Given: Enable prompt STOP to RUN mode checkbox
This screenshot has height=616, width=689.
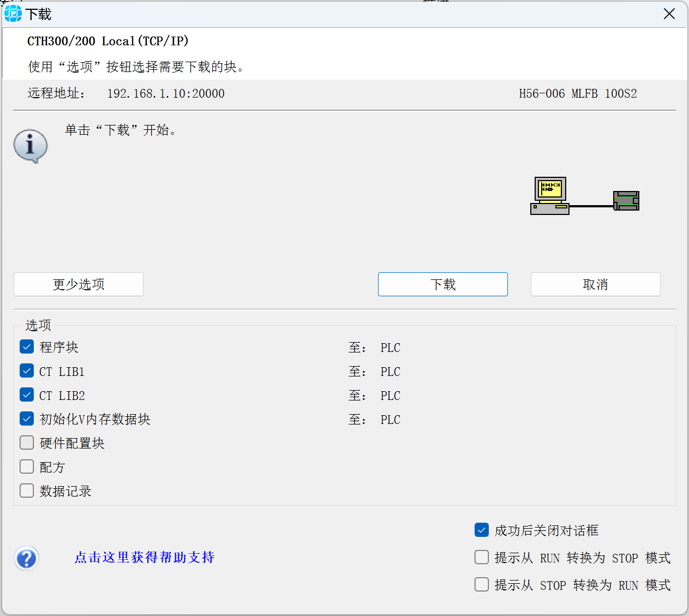Looking at the screenshot, I should coord(482,585).
